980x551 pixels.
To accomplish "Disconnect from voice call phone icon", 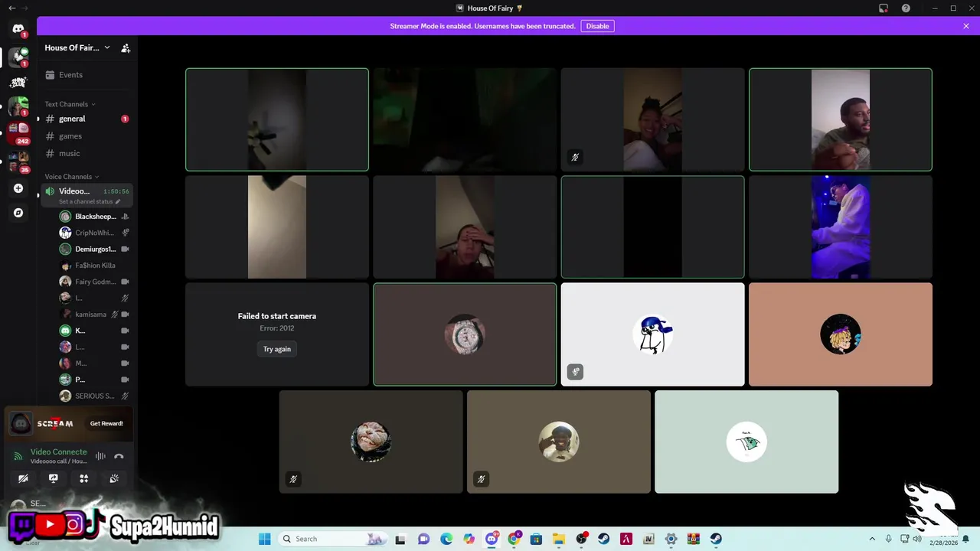I will 119,456.
